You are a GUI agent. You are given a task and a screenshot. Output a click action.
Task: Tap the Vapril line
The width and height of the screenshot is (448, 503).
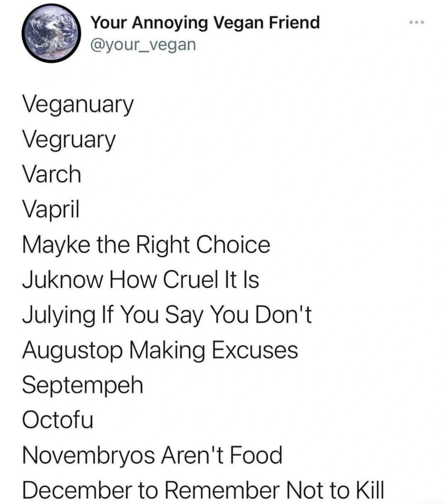(51, 209)
